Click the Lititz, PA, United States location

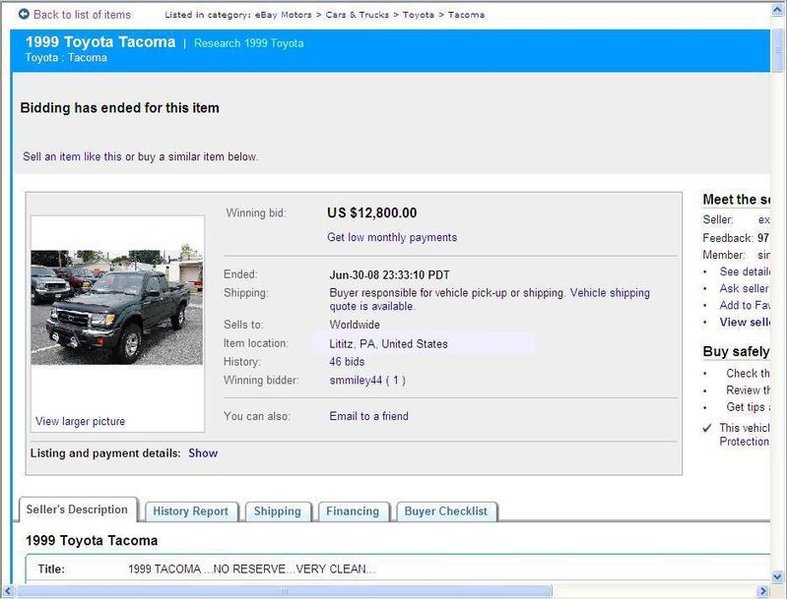388,344
